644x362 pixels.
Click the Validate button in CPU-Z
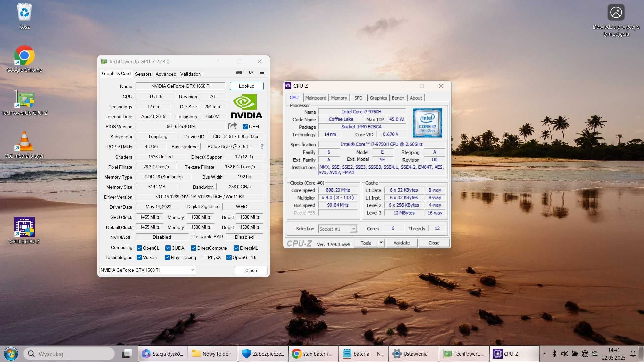pyautogui.click(x=401, y=243)
